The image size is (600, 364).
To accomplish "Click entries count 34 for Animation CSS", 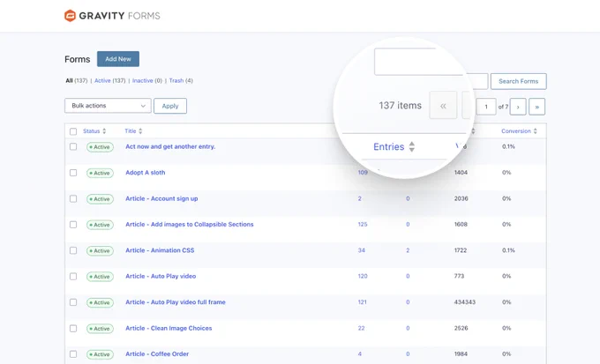I will click(x=362, y=250).
